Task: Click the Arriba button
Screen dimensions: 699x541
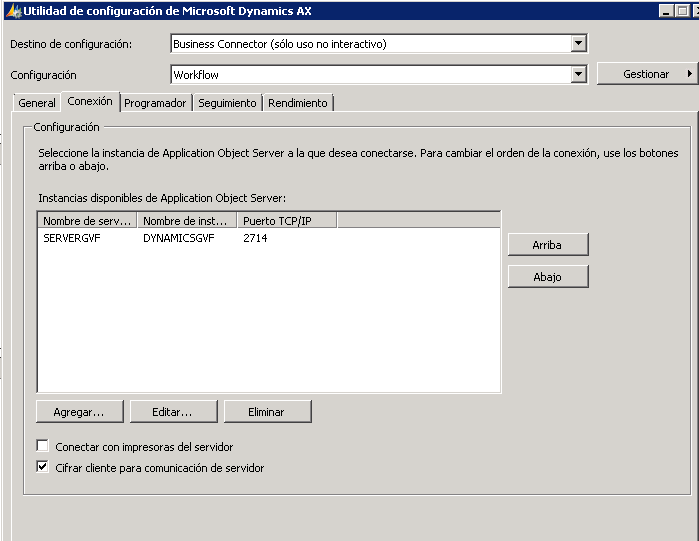Action: pos(548,245)
